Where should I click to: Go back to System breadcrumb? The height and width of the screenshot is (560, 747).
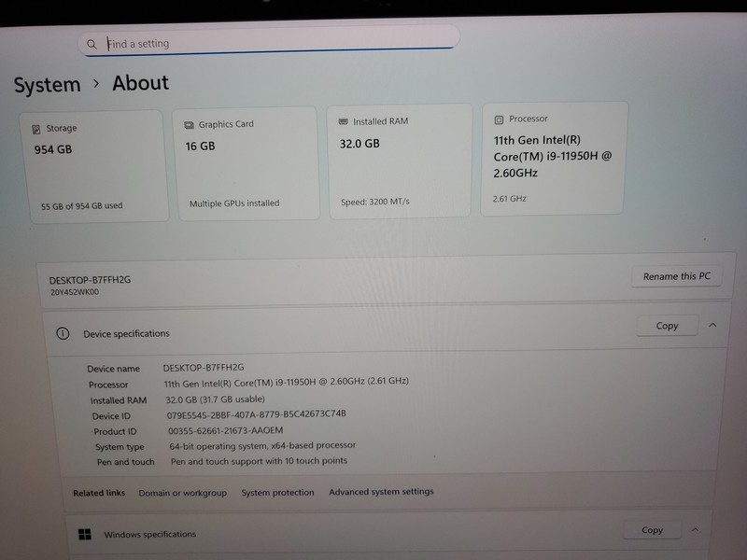pyautogui.click(x=48, y=85)
